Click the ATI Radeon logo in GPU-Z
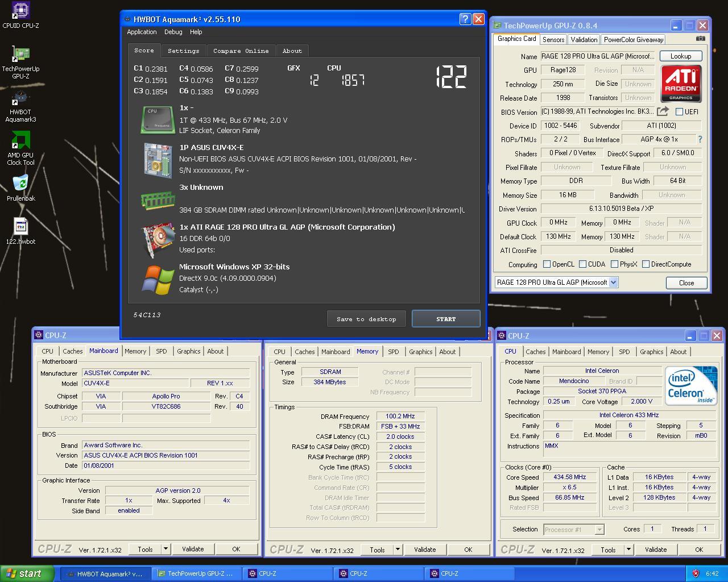 tap(681, 84)
